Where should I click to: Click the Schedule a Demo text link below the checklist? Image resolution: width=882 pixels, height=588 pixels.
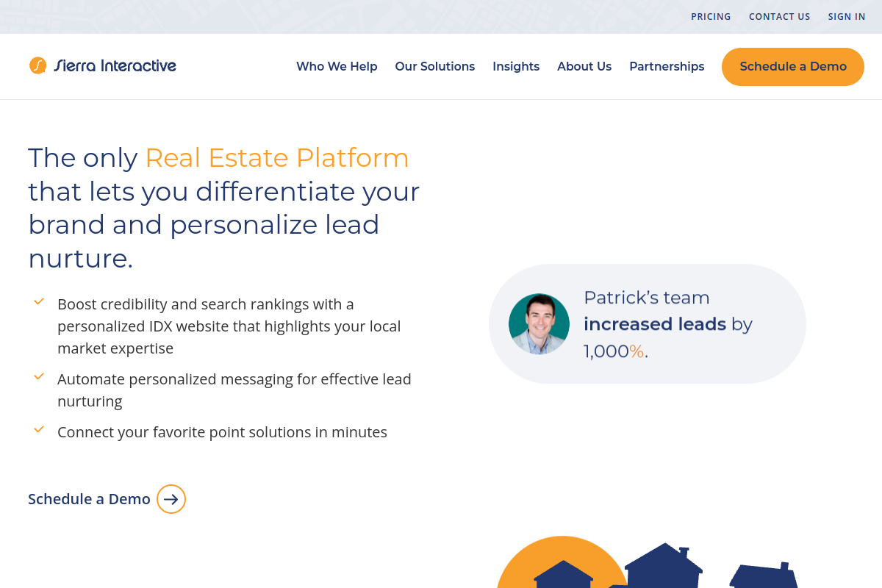[89, 499]
